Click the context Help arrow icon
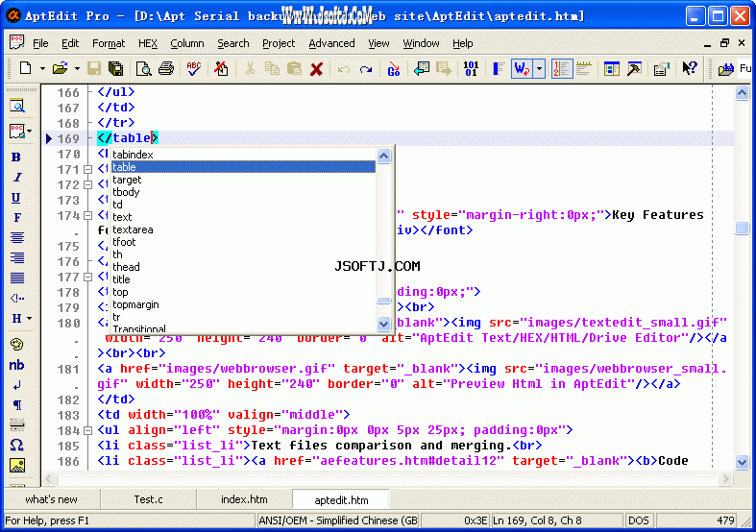This screenshot has height=532, width=756. coord(690,68)
